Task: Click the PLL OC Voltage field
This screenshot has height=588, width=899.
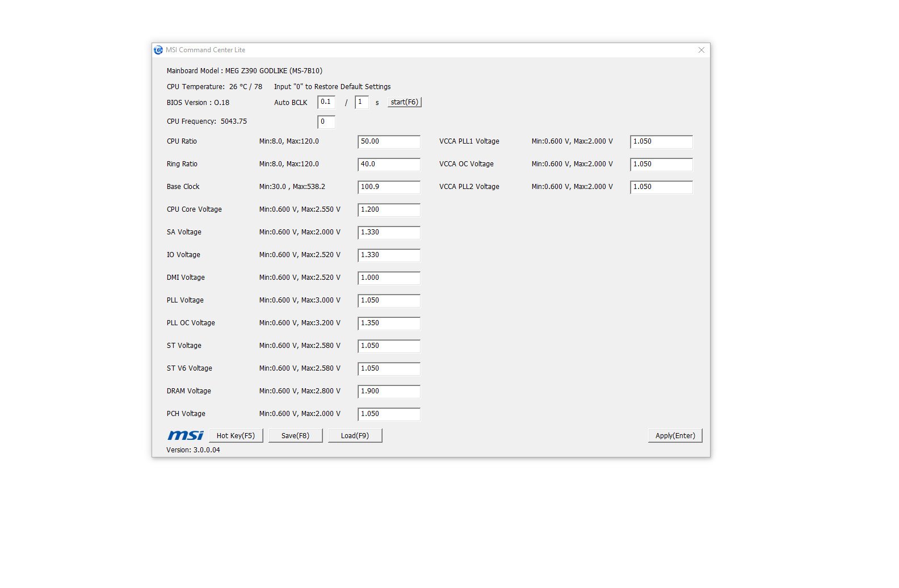Action: point(389,324)
